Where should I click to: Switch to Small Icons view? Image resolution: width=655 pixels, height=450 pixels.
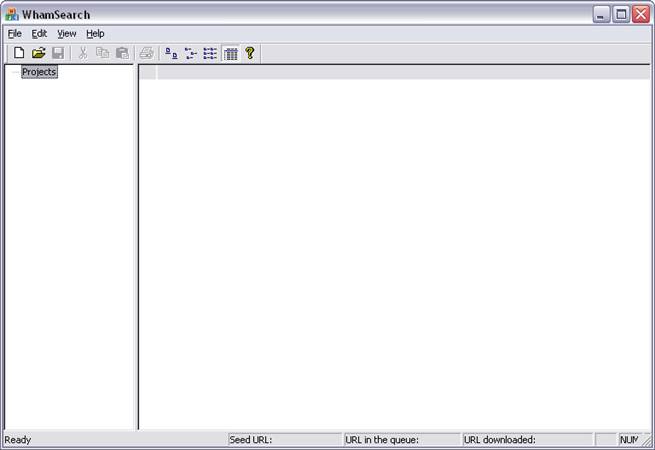(191, 53)
